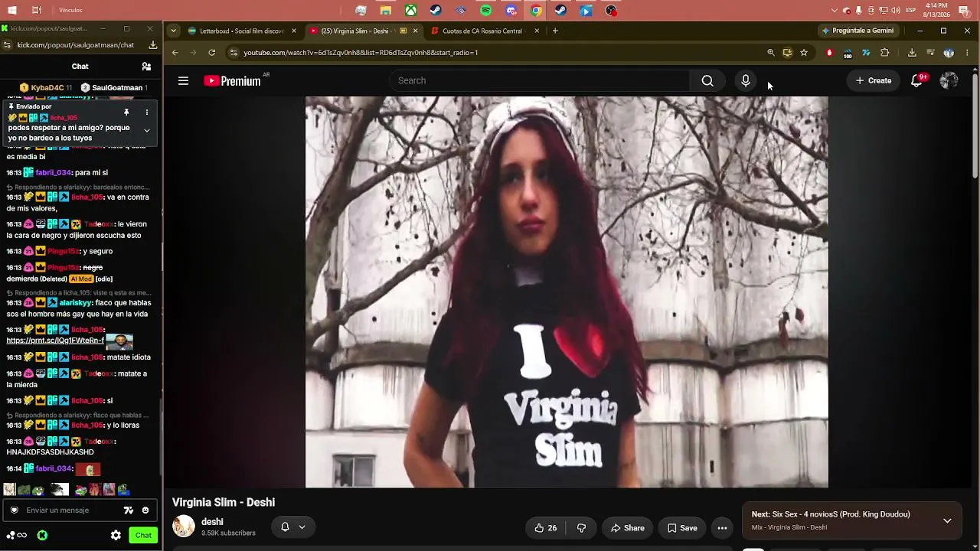Open the clock and date flyout
Image resolution: width=980 pixels, height=551 pixels.
pyautogui.click(x=937, y=10)
